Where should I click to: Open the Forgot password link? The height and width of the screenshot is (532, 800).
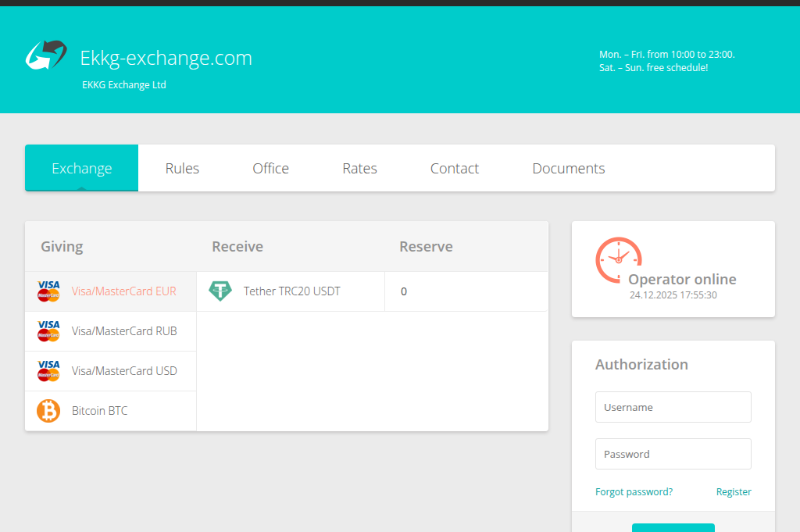[634, 491]
